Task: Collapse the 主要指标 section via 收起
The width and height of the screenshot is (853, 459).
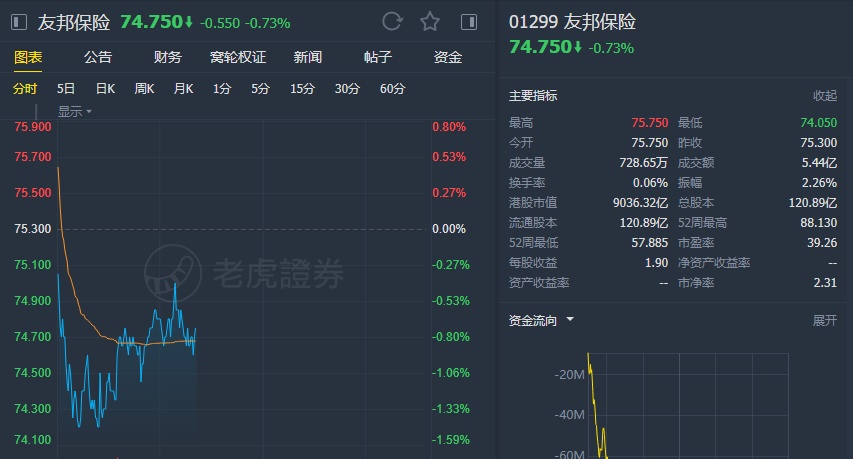Action: coord(824,96)
